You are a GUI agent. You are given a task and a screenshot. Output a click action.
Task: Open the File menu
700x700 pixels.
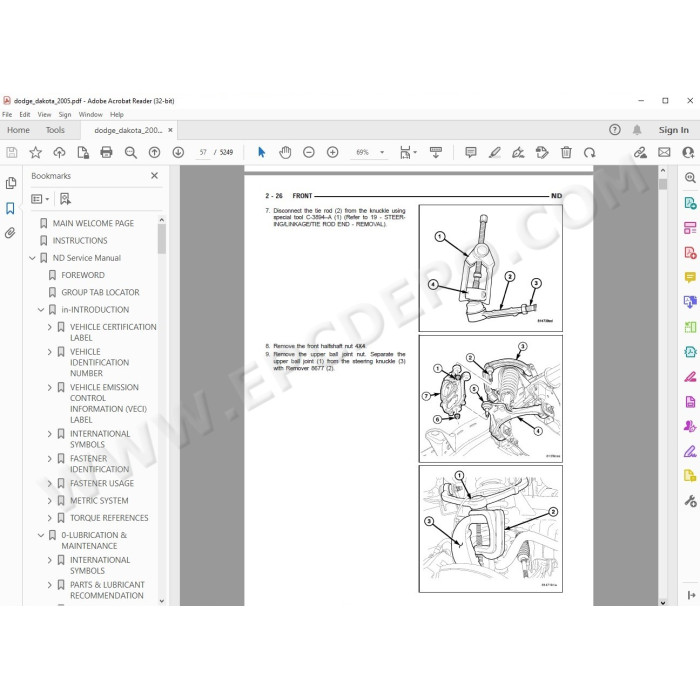coord(7,115)
